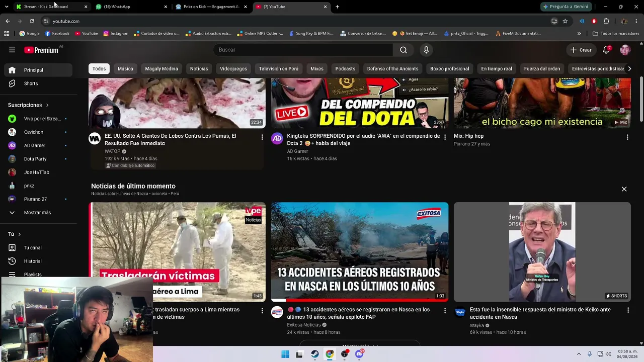Open the Dota Party subscription channel
The image size is (644, 362).
(x=38, y=159)
